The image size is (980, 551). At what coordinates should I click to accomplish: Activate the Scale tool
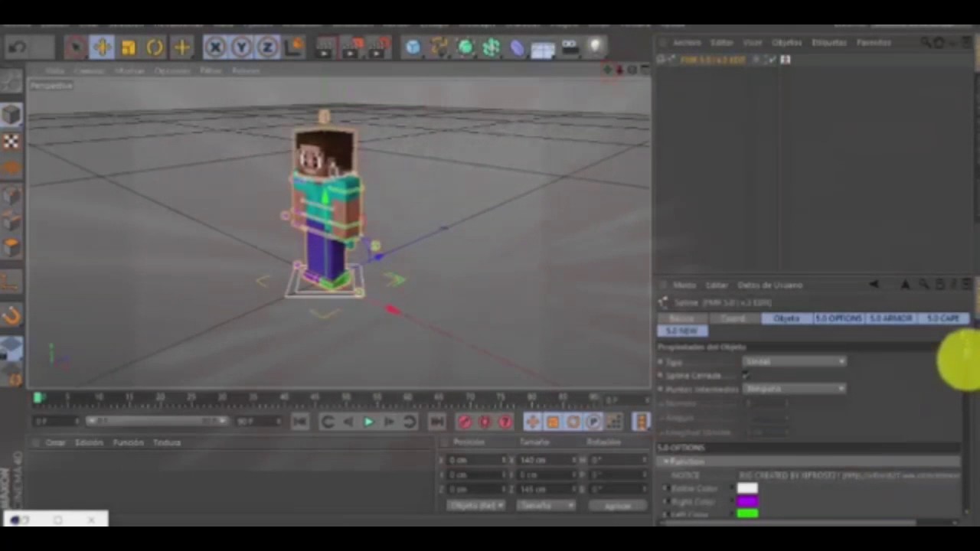click(x=128, y=47)
